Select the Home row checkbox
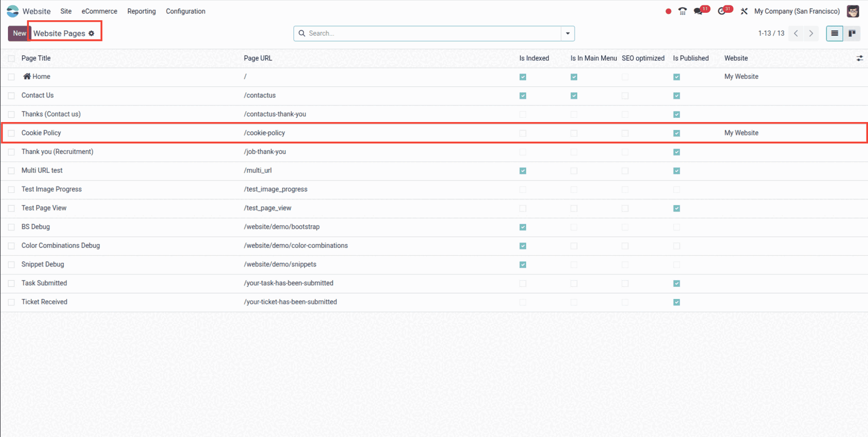The height and width of the screenshot is (437, 868). pyautogui.click(x=11, y=77)
